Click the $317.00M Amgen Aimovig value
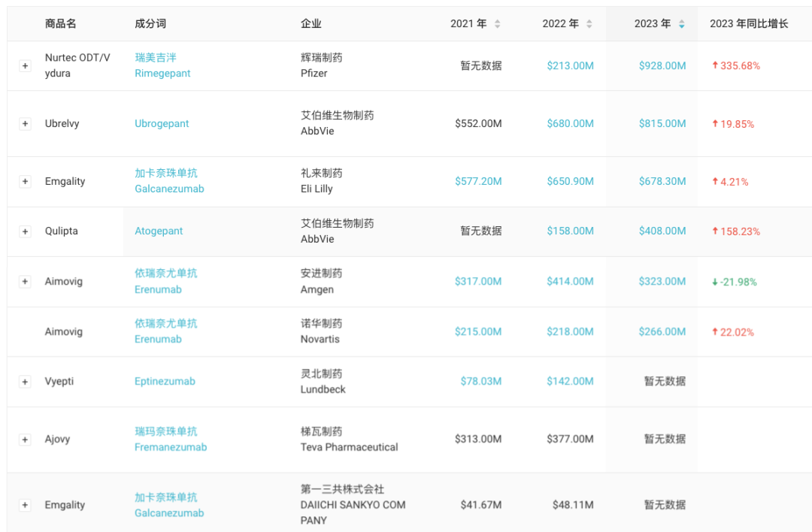Viewport: 812px width, 532px height. pyautogui.click(x=478, y=282)
